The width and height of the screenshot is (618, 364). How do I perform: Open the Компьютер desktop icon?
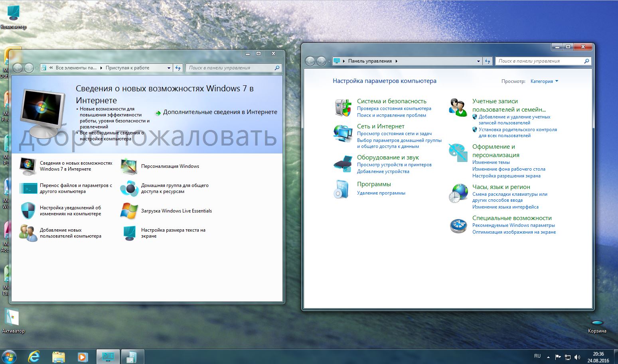[x=13, y=17]
